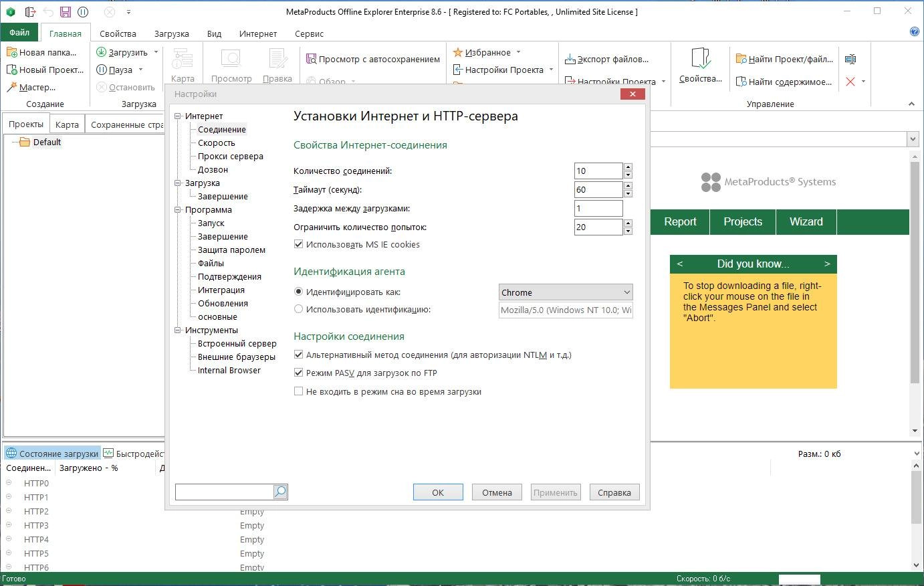
Task: Click the Экспорт файлов export icon
Action: coord(570,59)
